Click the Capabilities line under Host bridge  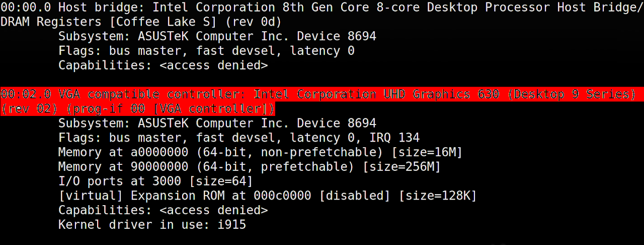click(163, 66)
